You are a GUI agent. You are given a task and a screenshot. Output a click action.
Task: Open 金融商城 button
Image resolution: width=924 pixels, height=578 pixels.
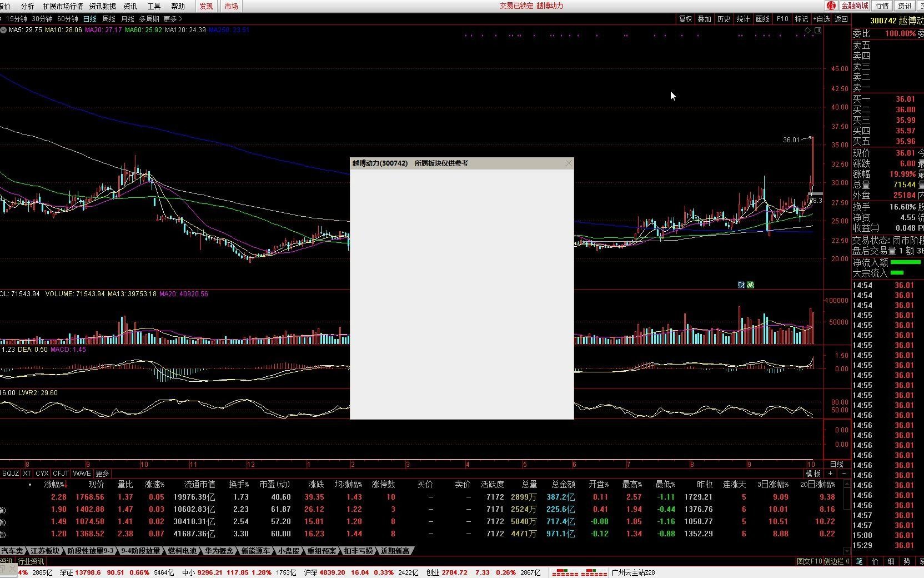(855, 6)
